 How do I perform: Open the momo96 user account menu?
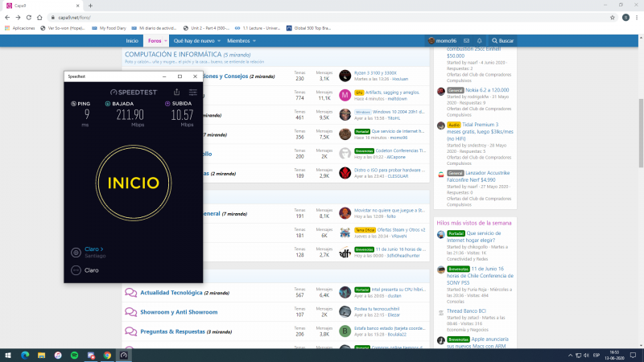pyautogui.click(x=441, y=40)
